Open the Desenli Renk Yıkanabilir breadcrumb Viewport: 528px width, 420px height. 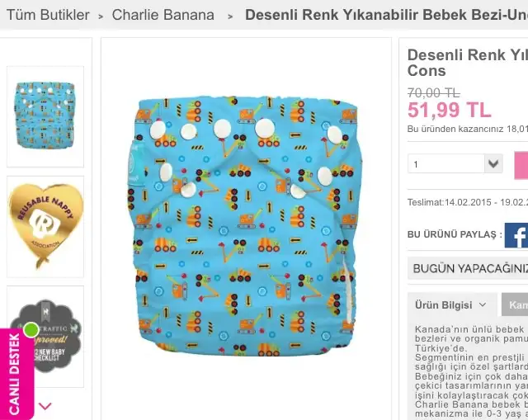point(386,15)
